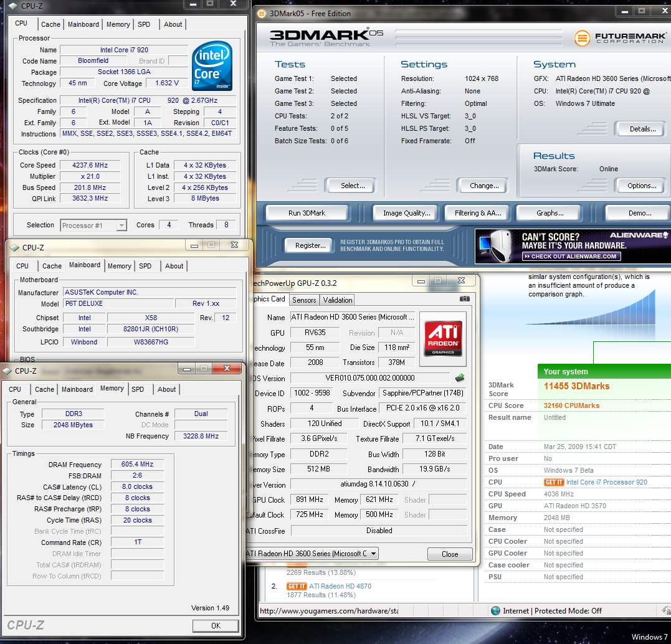
Task: Open Filtering & AA... in 3DMark05
Action: point(478,213)
